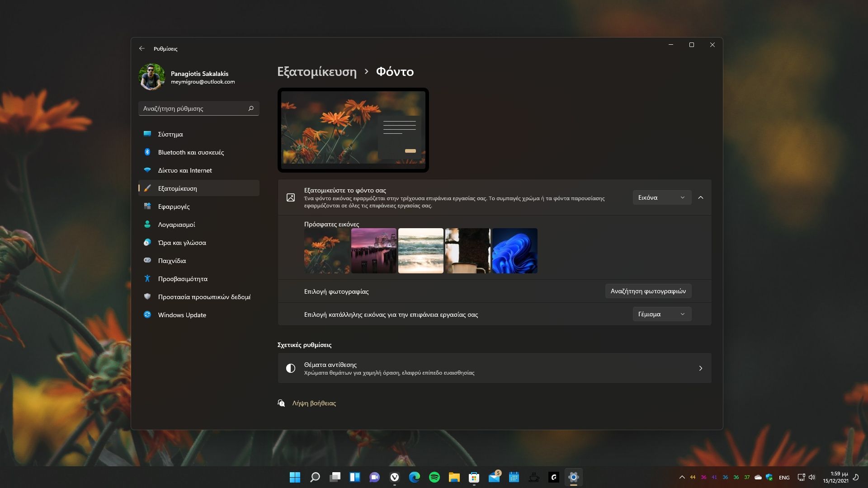Select the ocean waves wallpaper thumbnail
The image size is (868, 488).
tap(420, 251)
